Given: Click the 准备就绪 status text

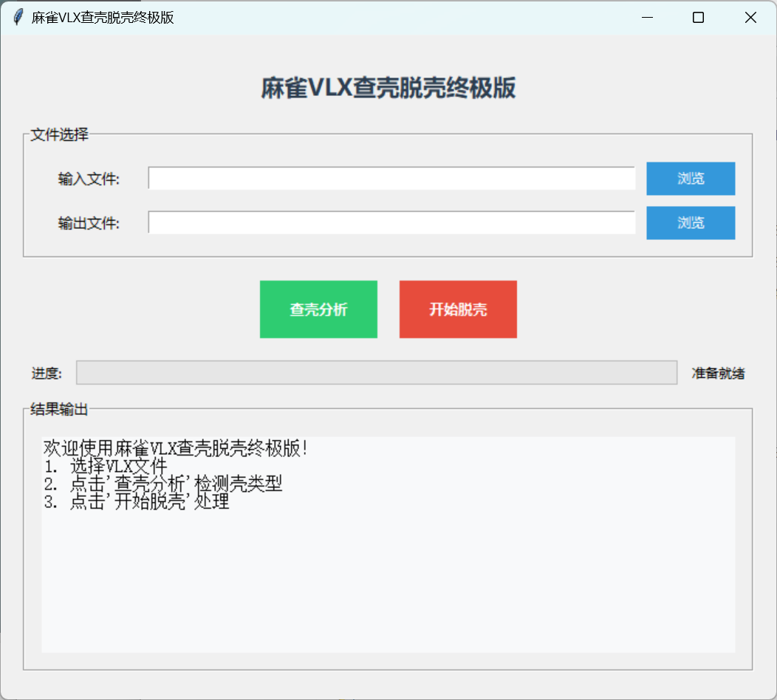Looking at the screenshot, I should click(x=718, y=374).
